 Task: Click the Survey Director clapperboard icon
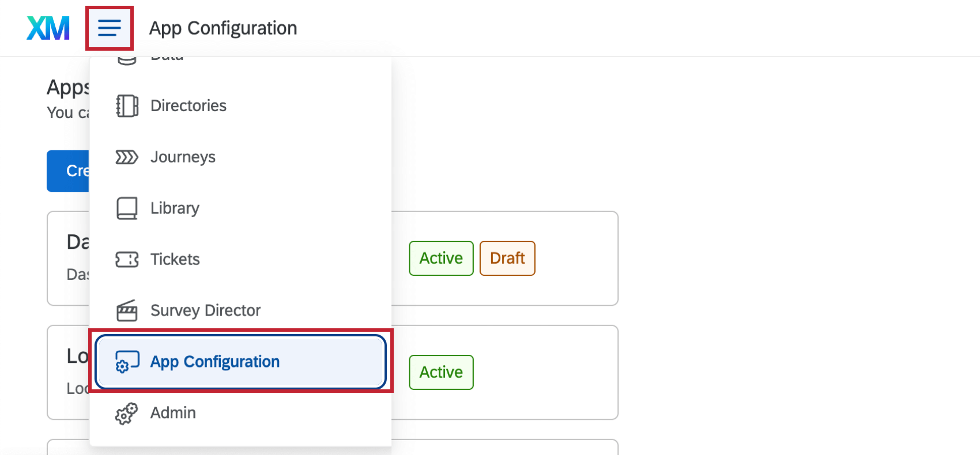pyautogui.click(x=128, y=310)
